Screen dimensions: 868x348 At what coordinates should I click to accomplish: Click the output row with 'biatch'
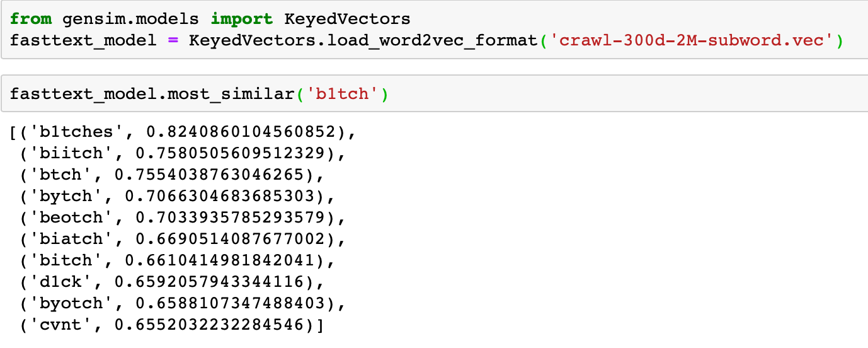click(184, 239)
